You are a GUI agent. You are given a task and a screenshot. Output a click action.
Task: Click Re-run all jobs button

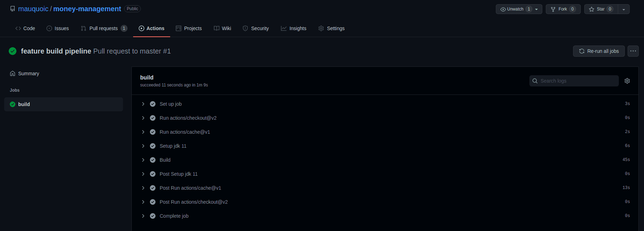coord(599,51)
